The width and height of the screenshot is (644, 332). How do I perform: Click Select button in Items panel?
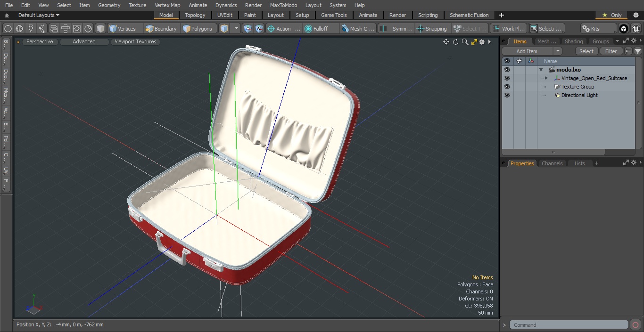click(586, 51)
